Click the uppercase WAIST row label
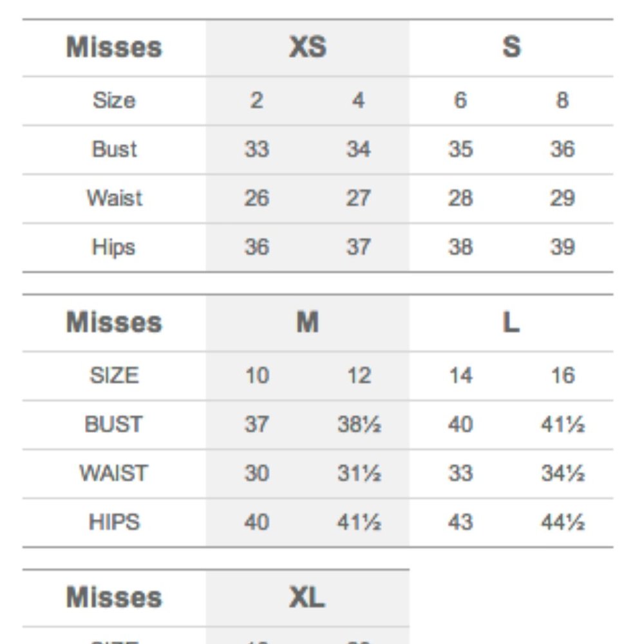The height and width of the screenshot is (644, 644). (114, 473)
